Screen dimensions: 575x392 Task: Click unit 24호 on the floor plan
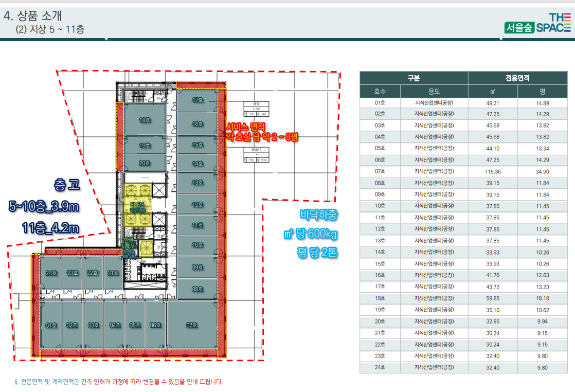51,273
